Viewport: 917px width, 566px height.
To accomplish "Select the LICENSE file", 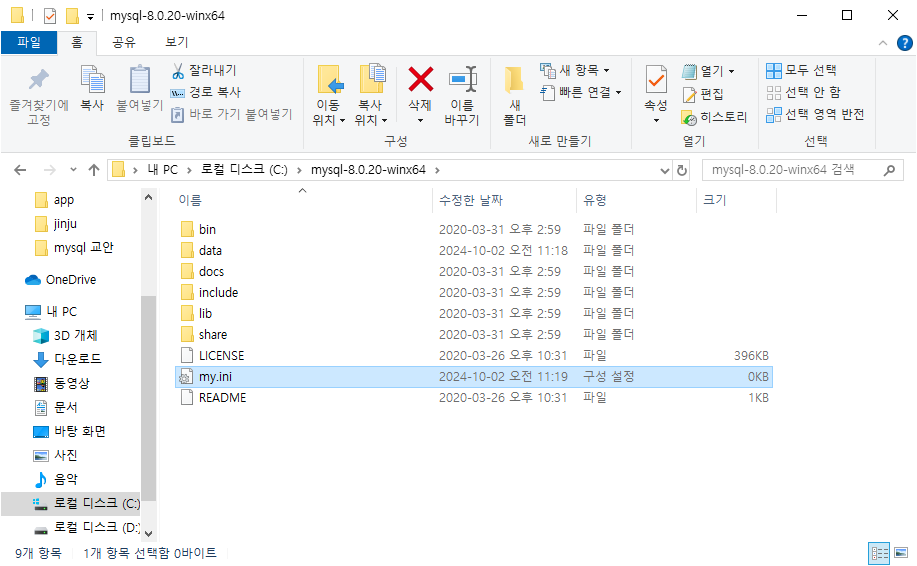I will pyautogui.click(x=221, y=356).
